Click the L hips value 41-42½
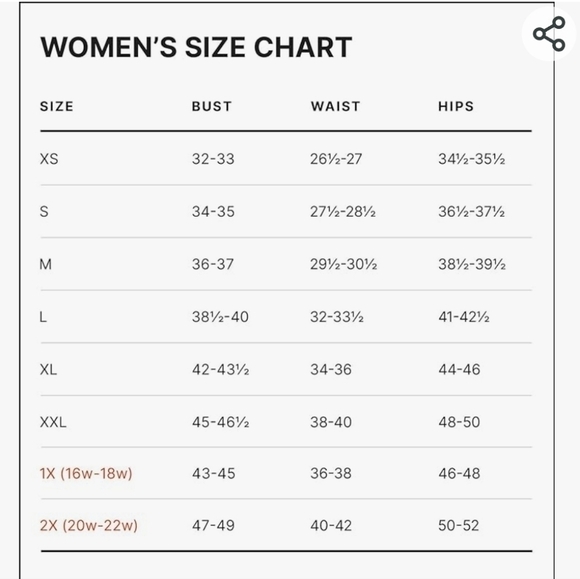This screenshot has height=579, width=580. [464, 317]
